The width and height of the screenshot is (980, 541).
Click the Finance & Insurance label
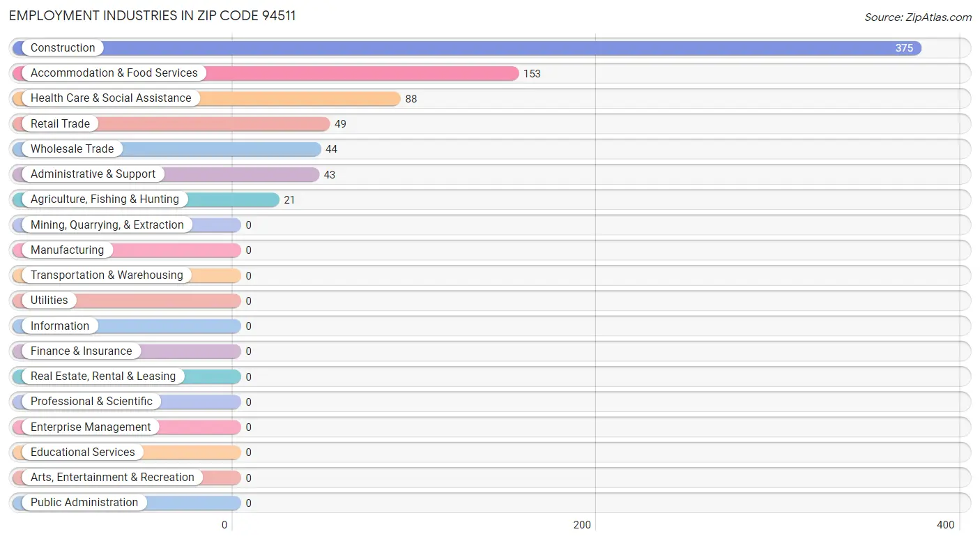tap(81, 351)
